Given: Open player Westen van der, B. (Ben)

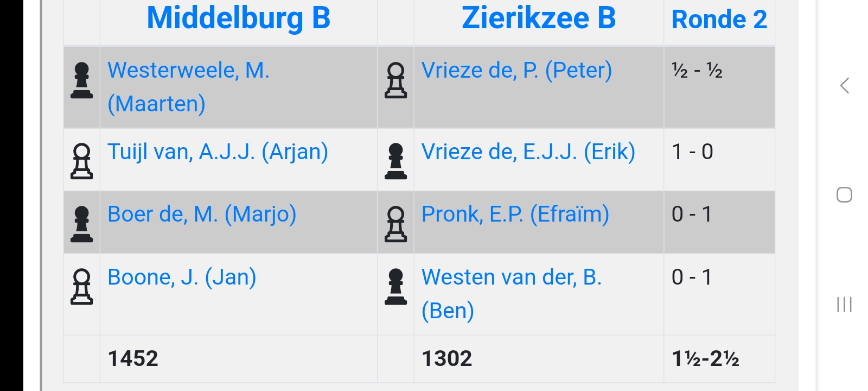Looking at the screenshot, I should coord(511,277).
